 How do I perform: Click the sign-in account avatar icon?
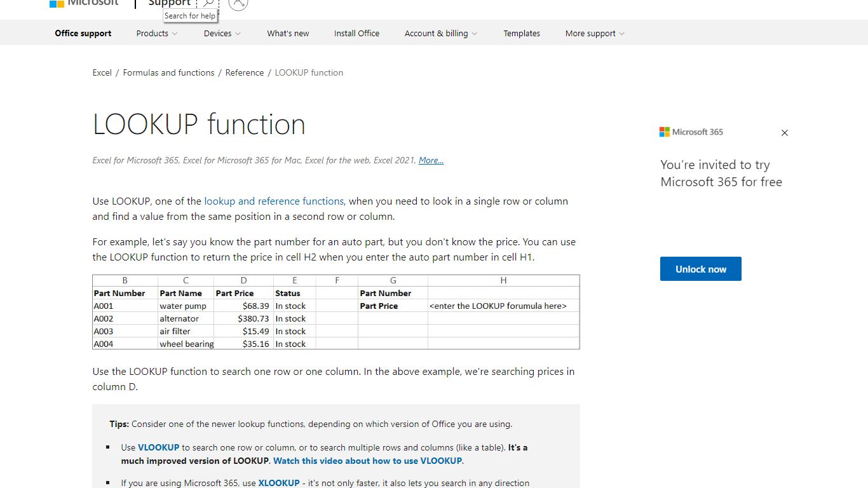tap(238, 3)
